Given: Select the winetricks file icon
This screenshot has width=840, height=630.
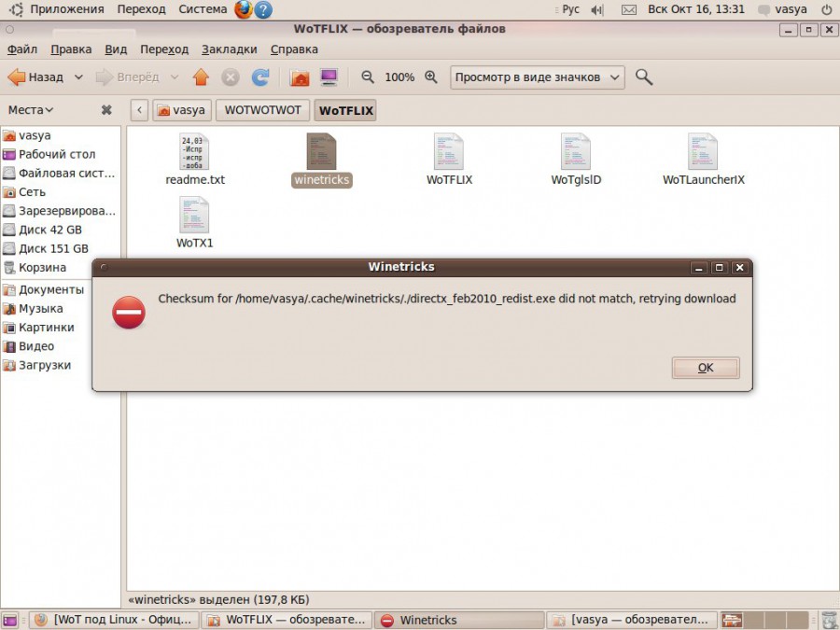Looking at the screenshot, I should (321, 152).
